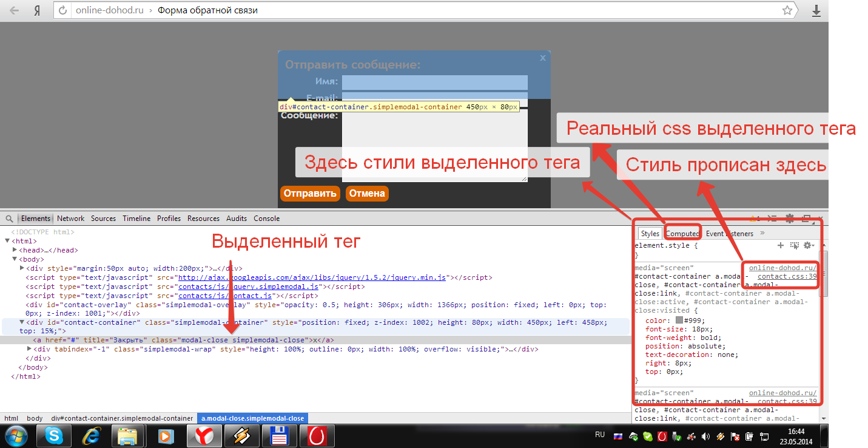The image size is (868, 448).
Task: Open Winamp from the taskbar
Action: [242, 436]
